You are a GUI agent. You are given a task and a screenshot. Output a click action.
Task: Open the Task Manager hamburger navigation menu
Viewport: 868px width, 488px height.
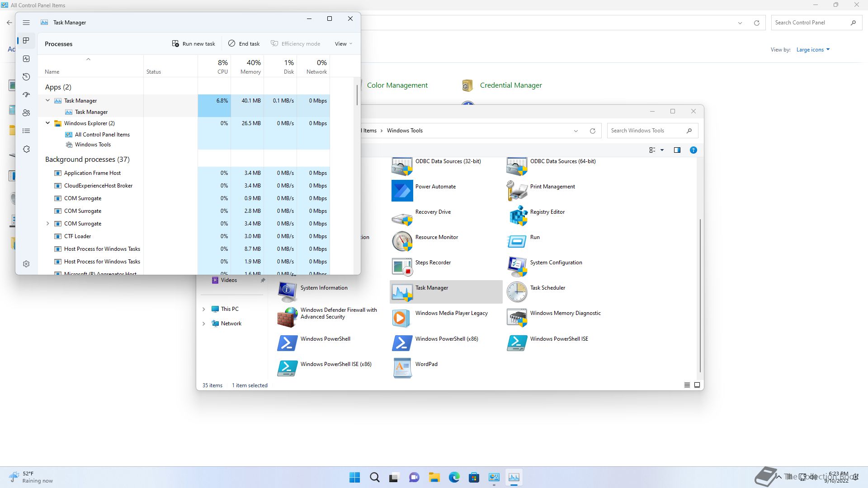[26, 23]
